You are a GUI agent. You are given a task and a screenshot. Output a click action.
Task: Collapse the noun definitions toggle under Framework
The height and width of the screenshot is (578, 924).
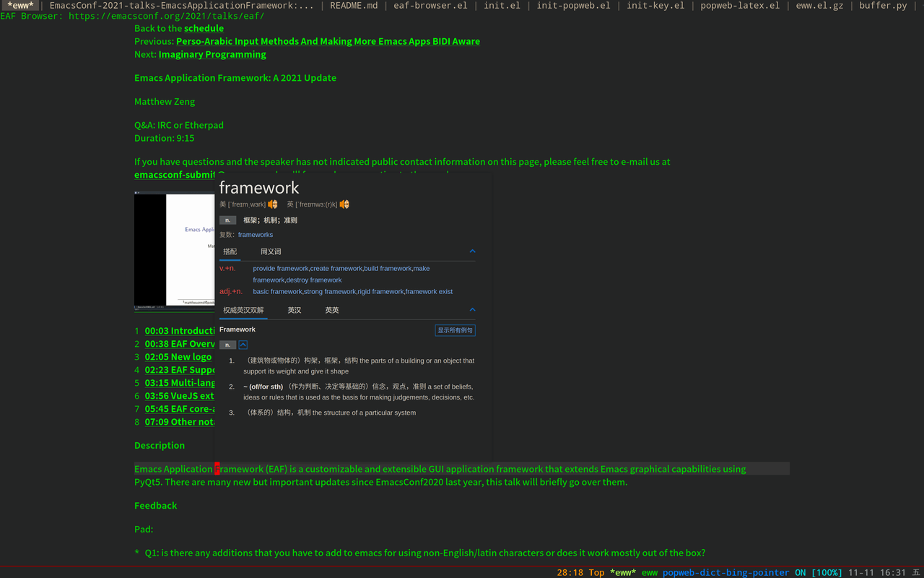243,345
